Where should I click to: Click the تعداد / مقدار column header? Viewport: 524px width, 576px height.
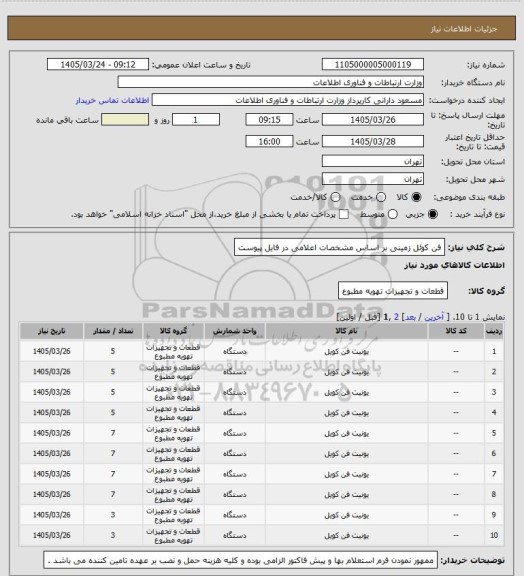click(113, 331)
